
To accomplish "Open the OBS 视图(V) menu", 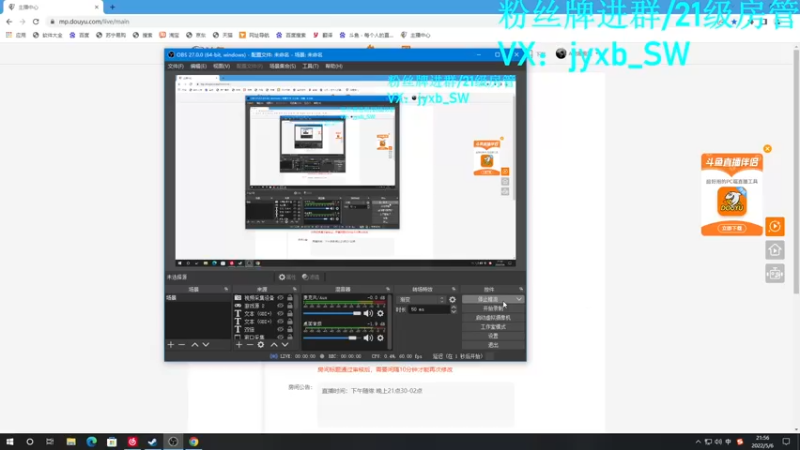I will (x=221, y=66).
